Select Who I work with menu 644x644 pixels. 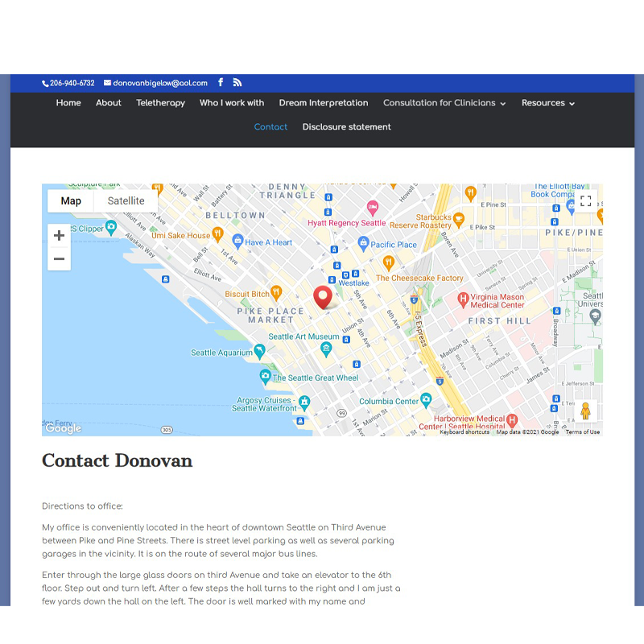click(x=232, y=103)
